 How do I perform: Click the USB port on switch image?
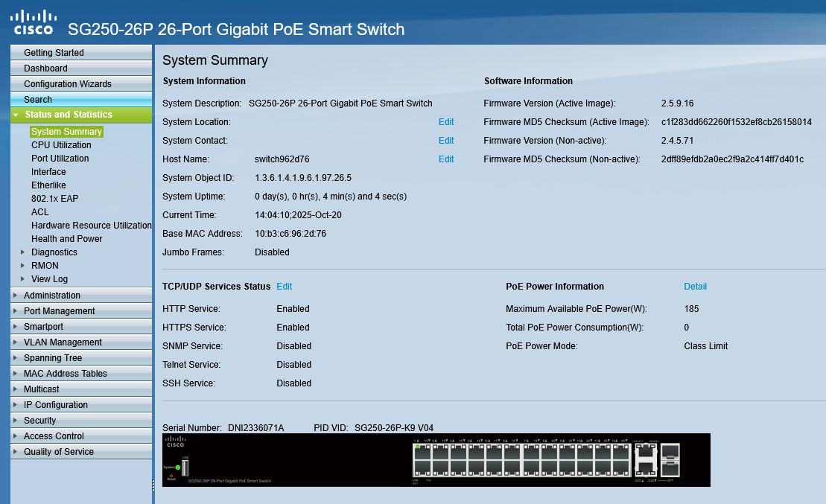tap(185, 467)
